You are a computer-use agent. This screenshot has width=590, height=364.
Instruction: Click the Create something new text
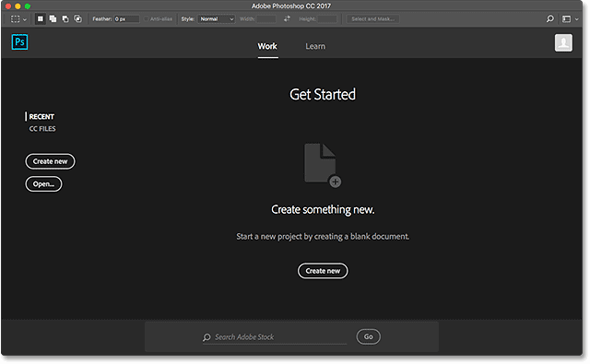pyautogui.click(x=323, y=209)
